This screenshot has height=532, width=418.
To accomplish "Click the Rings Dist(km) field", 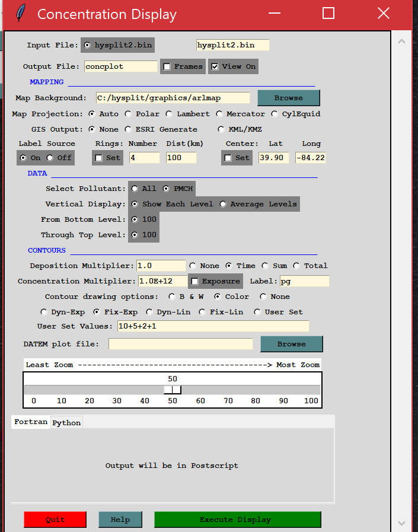I will pos(181,157).
